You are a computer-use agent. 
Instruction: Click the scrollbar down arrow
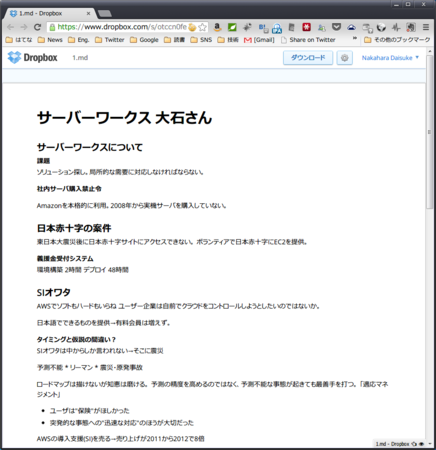click(x=429, y=444)
